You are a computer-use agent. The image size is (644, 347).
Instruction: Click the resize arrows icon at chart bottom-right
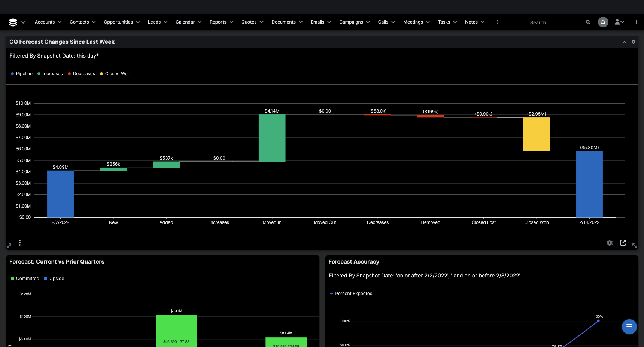point(634,245)
